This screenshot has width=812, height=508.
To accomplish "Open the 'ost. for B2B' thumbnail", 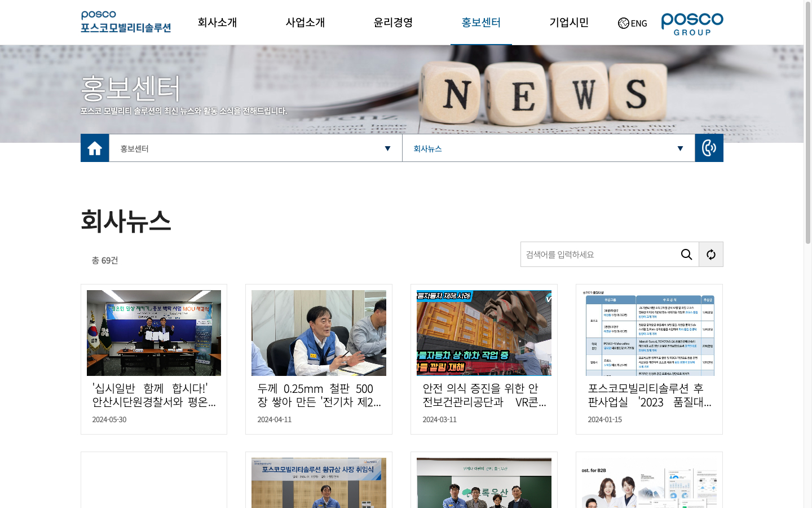I will click(x=649, y=483).
